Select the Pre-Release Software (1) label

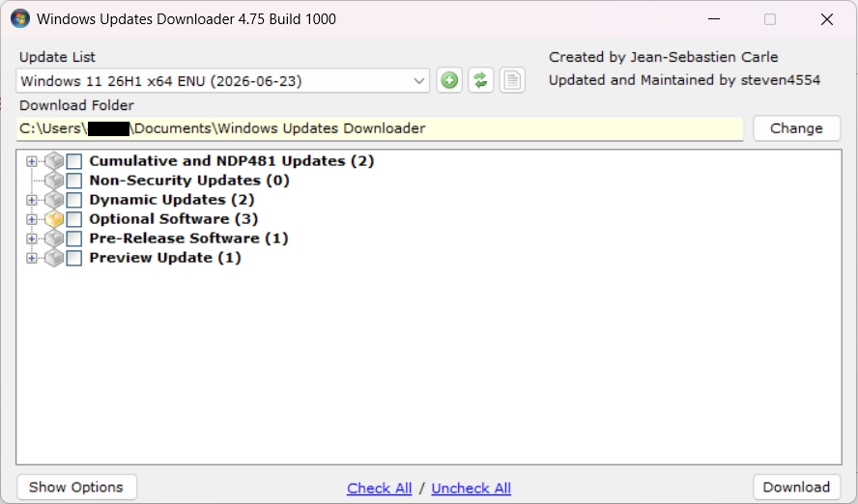point(188,238)
